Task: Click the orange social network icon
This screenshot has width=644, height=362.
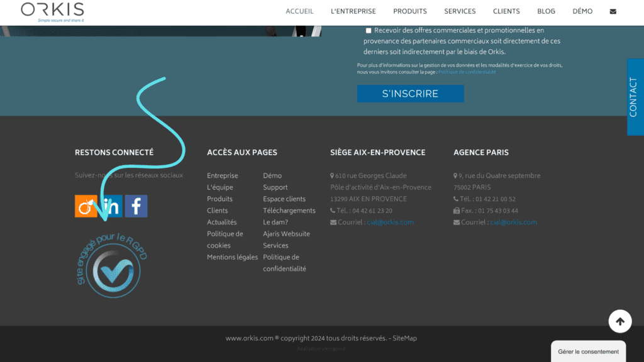Action: pos(86,206)
